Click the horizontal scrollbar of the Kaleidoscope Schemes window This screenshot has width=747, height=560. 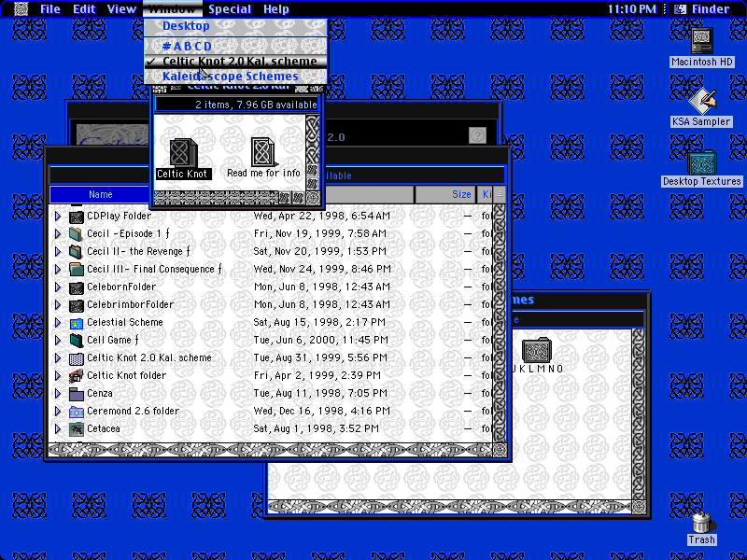(450, 506)
